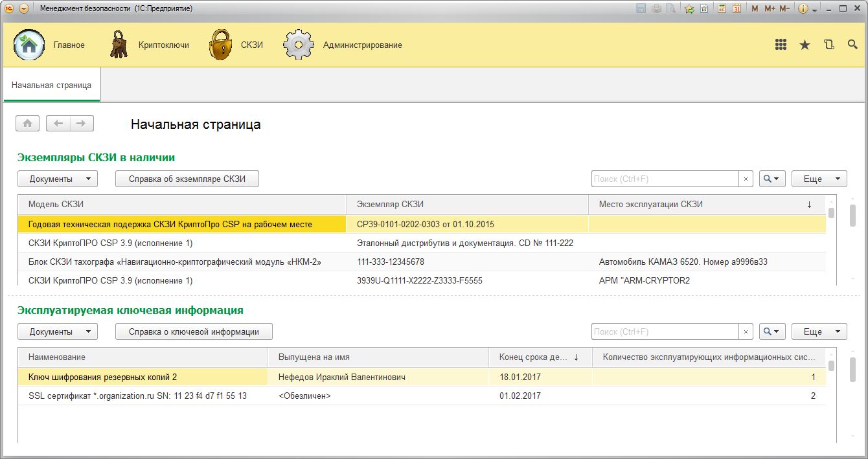The height and width of the screenshot is (459, 868).
Task: Open the Главное section
Action: [49, 45]
